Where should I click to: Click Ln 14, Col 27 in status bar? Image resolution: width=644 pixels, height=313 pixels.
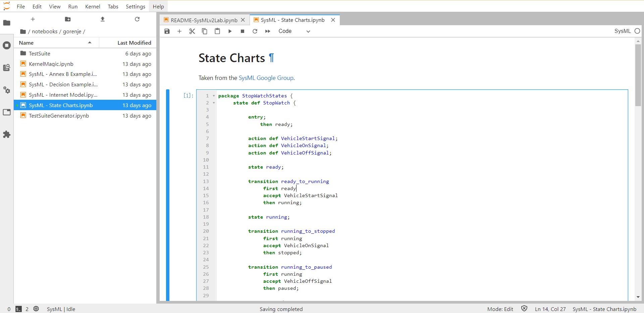(x=550, y=309)
